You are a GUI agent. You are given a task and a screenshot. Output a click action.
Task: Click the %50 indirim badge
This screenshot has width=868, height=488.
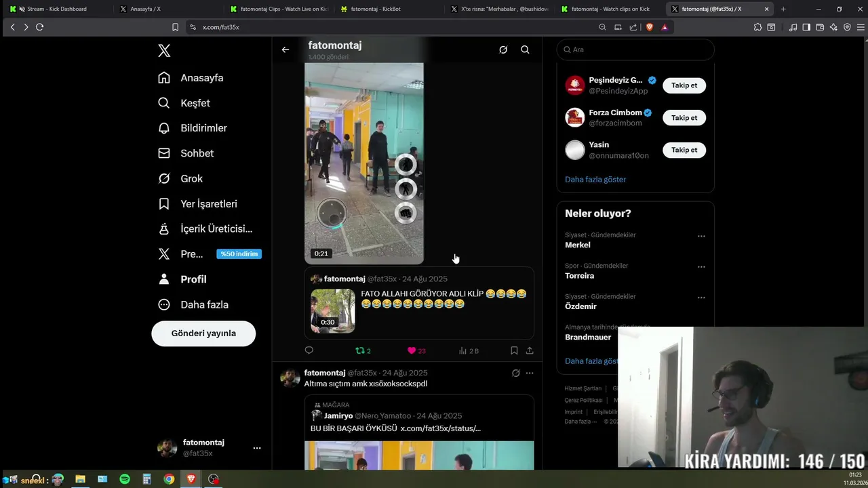(x=239, y=254)
